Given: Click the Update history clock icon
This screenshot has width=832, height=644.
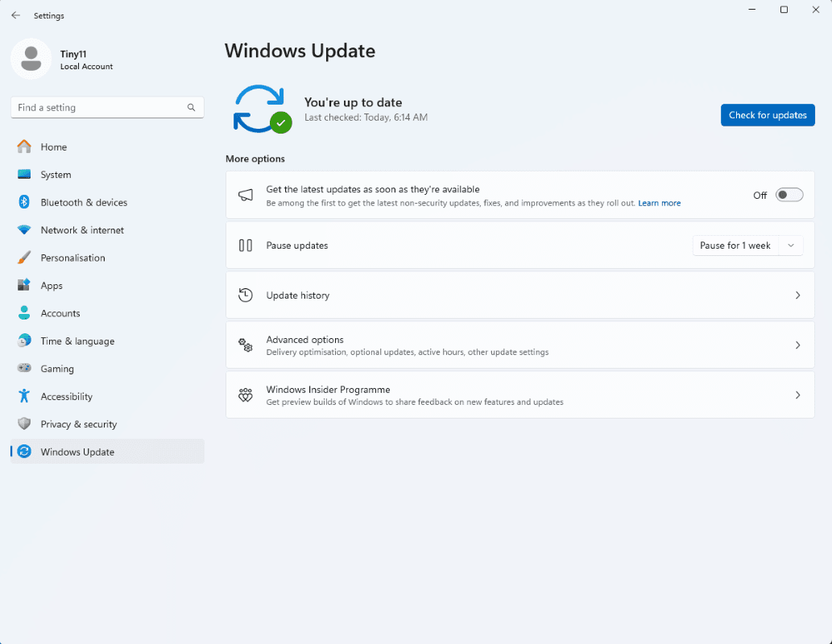Looking at the screenshot, I should pyautogui.click(x=245, y=295).
